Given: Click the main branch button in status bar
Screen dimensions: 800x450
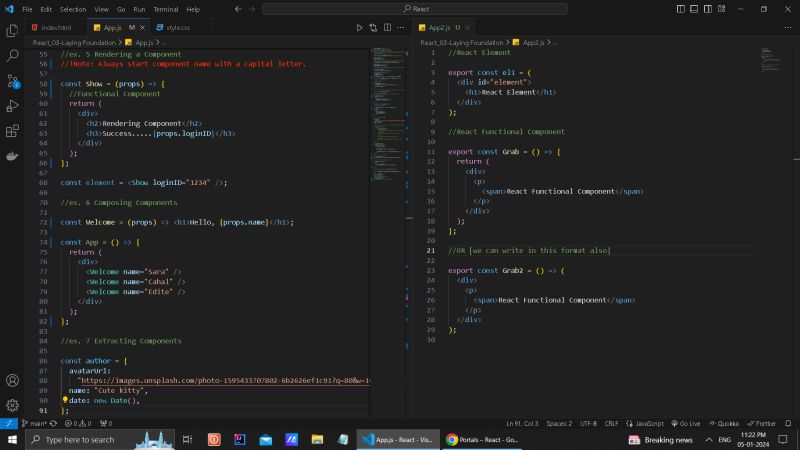Looking at the screenshot, I should (x=37, y=423).
